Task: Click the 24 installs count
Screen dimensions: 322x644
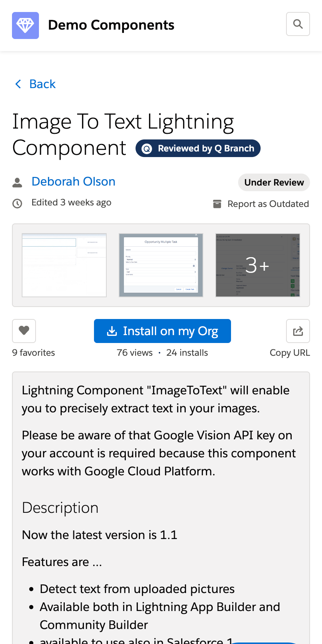Action: click(187, 353)
